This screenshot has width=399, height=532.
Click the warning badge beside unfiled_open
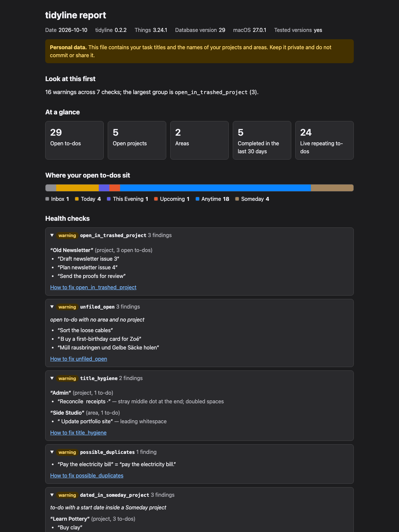click(67, 307)
